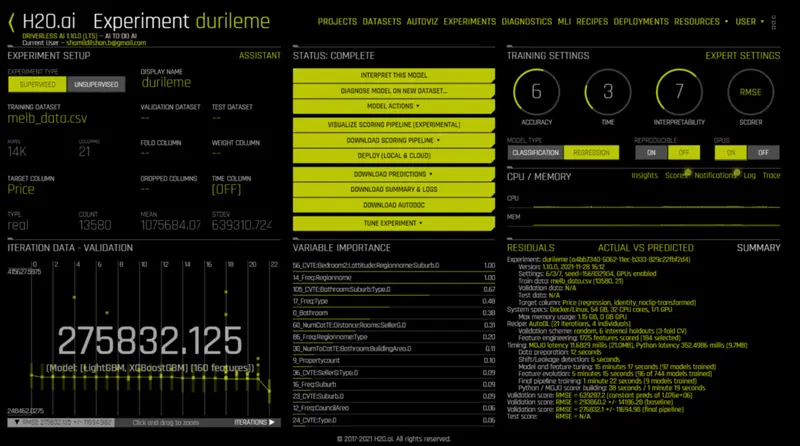Image resolution: width=800 pixels, height=446 pixels.
Task: Click variable 24_CVTE:Type.0 row
Action: (x=394, y=420)
